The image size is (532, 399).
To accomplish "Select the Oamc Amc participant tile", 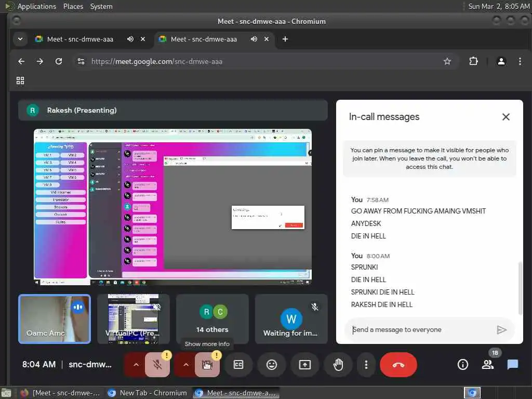I will tap(55, 319).
